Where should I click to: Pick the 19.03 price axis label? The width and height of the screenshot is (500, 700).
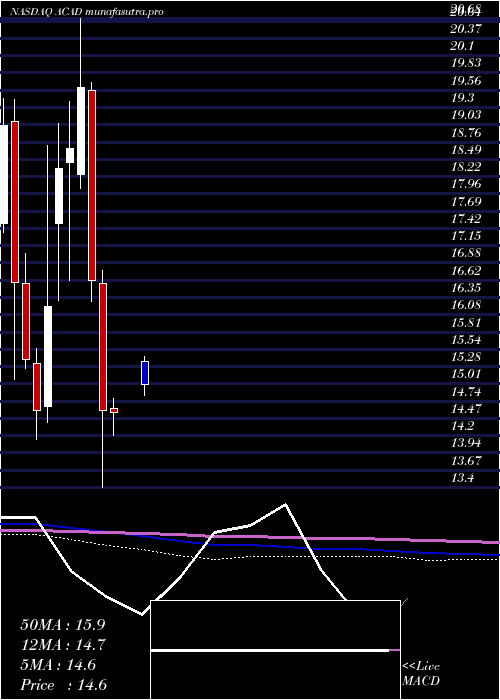pyautogui.click(x=467, y=115)
